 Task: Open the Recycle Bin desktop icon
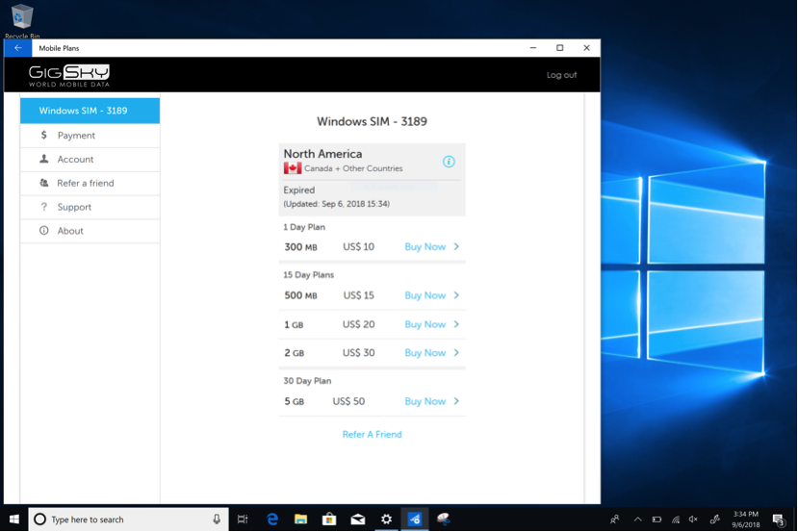[22, 21]
